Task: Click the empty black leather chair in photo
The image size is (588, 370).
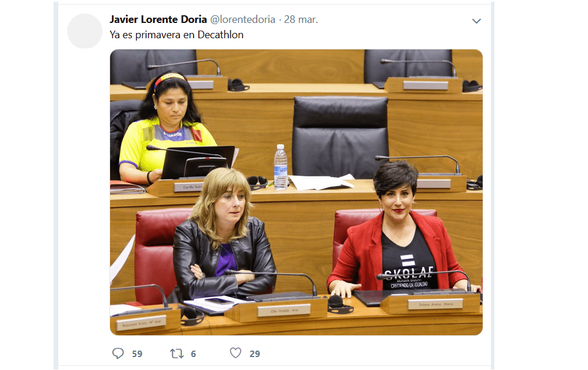Action: click(x=340, y=137)
